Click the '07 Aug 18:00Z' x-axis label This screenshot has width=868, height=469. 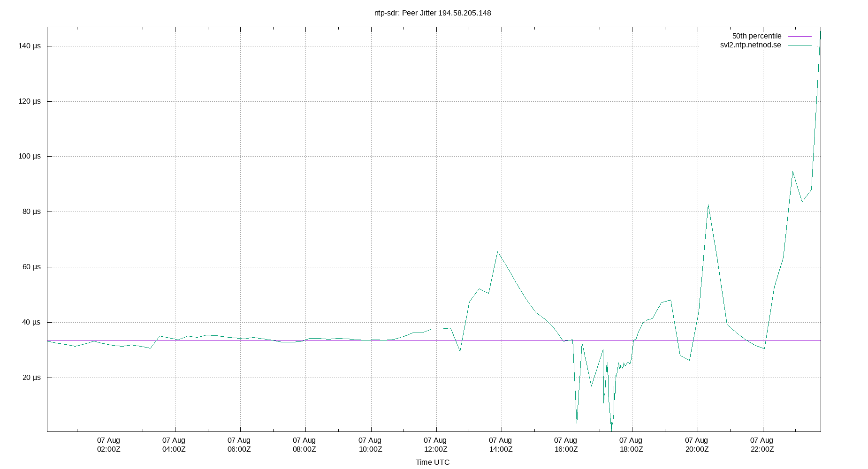[x=631, y=445]
